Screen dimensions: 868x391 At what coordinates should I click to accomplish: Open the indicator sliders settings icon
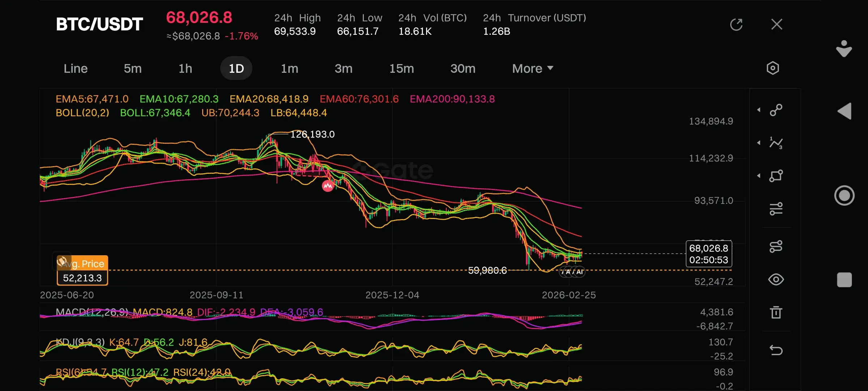tap(776, 209)
